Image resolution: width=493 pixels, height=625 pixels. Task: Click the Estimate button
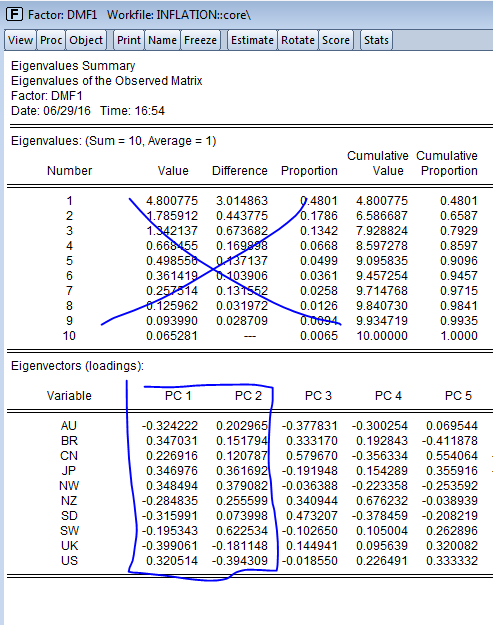pos(252,40)
